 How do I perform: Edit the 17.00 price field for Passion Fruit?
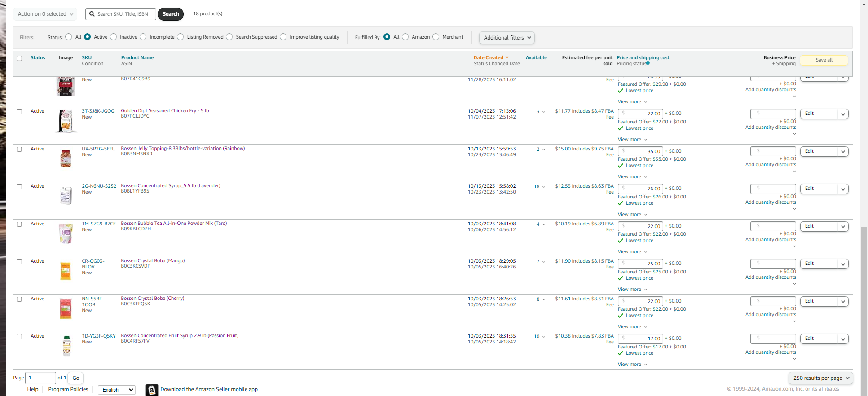(x=640, y=339)
